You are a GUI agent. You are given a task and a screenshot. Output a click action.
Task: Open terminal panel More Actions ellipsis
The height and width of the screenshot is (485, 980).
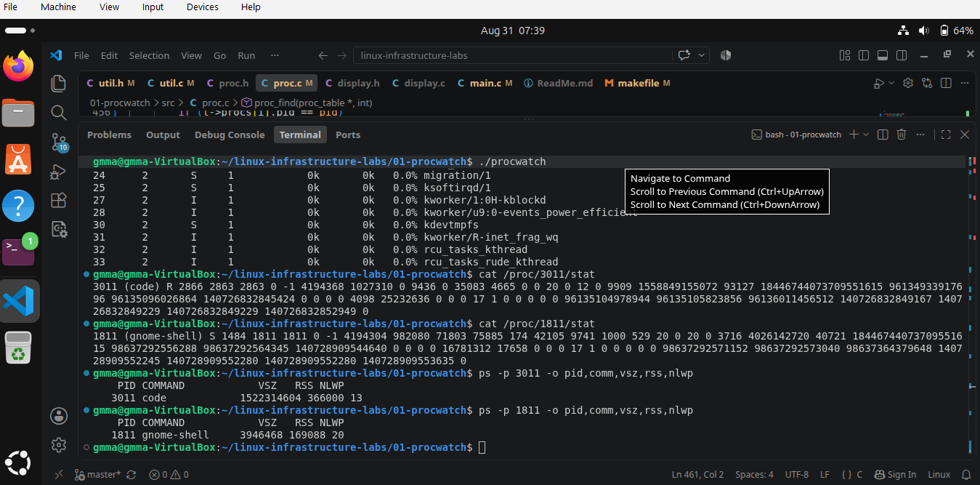[x=921, y=135]
